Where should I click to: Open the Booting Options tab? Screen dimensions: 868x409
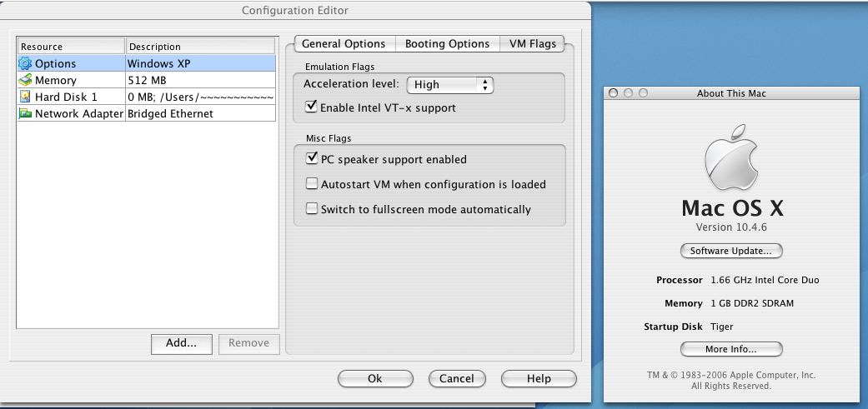pos(447,43)
